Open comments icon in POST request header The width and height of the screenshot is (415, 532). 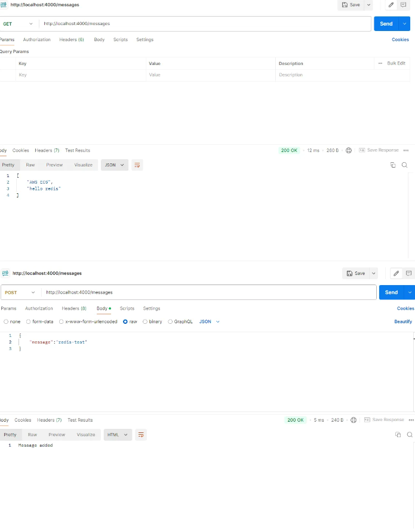[x=408, y=273]
